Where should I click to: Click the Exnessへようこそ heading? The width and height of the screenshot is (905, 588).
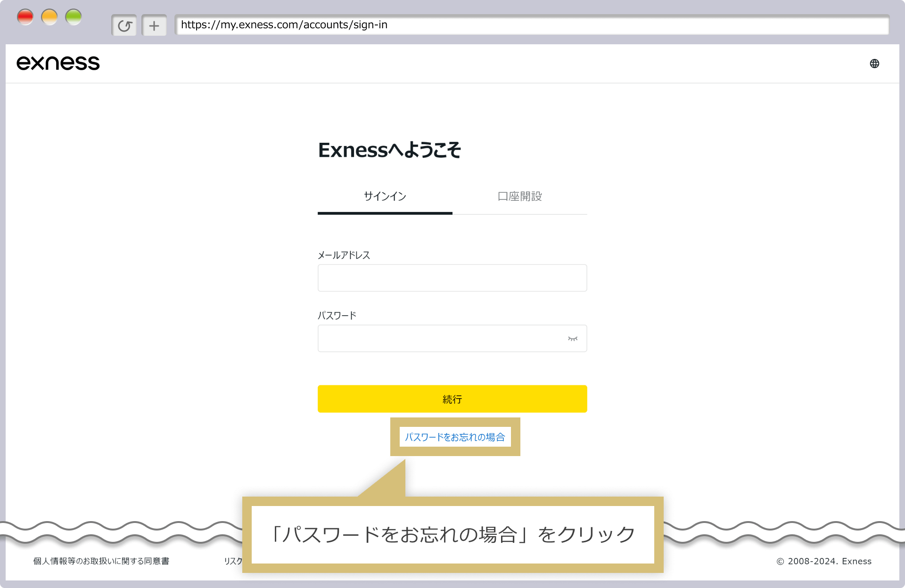tap(390, 150)
